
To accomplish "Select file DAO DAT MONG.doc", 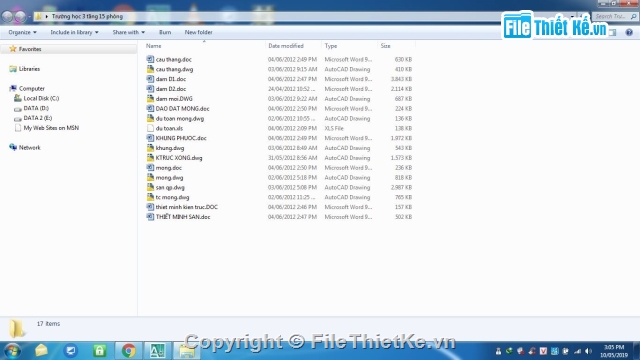I will tap(182, 109).
